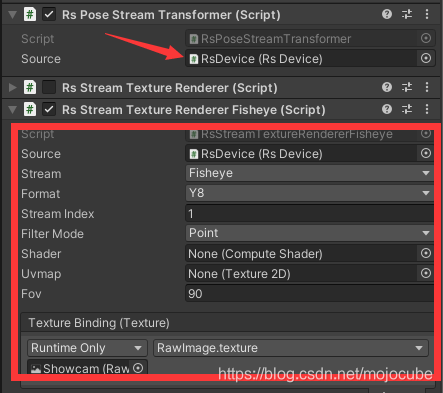Click Rs Stream Texture Renderer Fisheye script icon

pyautogui.click(x=30, y=110)
